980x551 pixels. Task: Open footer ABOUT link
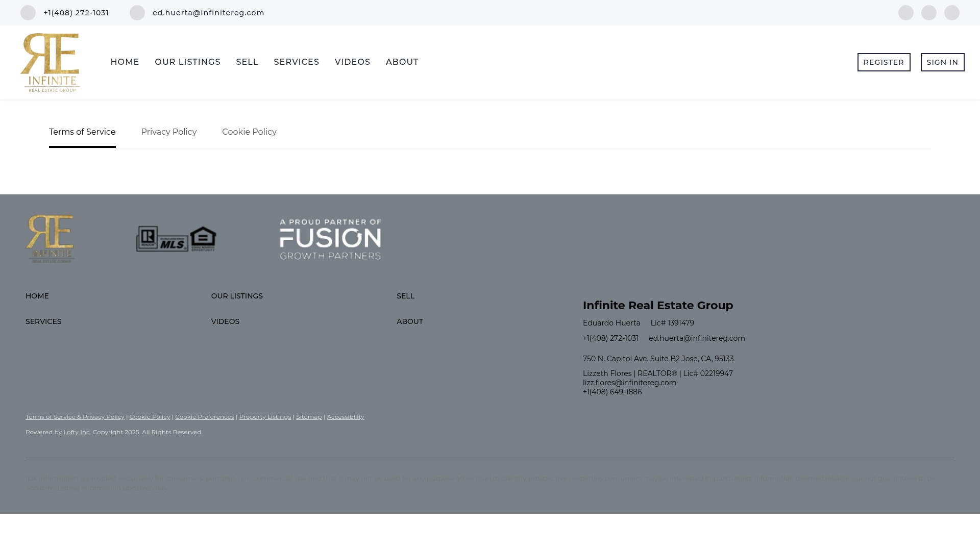tap(410, 321)
